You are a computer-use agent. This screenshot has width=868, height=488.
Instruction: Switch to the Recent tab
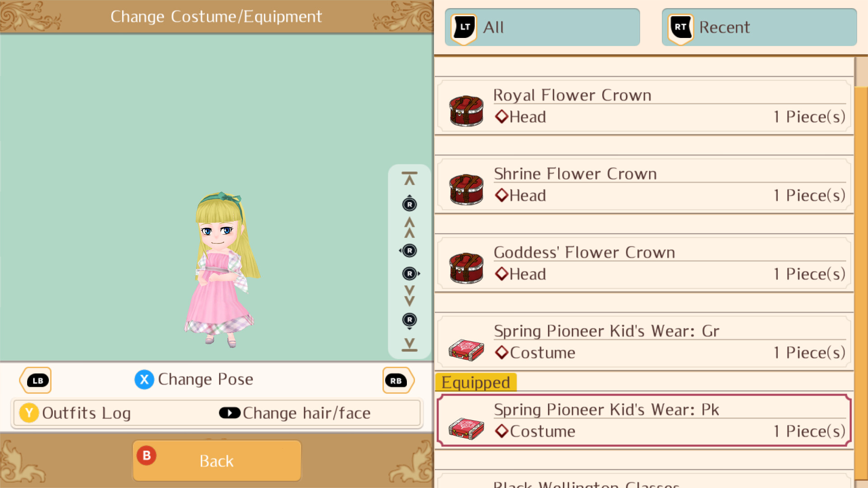point(759,27)
